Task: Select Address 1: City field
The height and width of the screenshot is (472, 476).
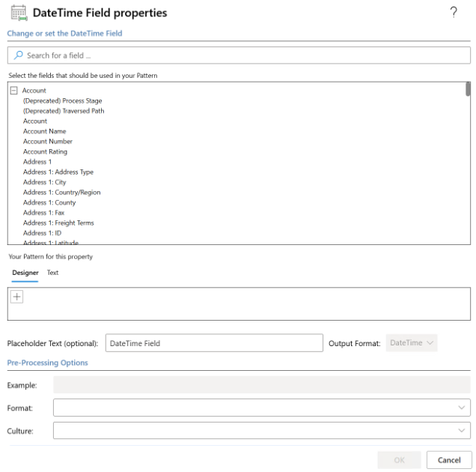Action: [44, 182]
